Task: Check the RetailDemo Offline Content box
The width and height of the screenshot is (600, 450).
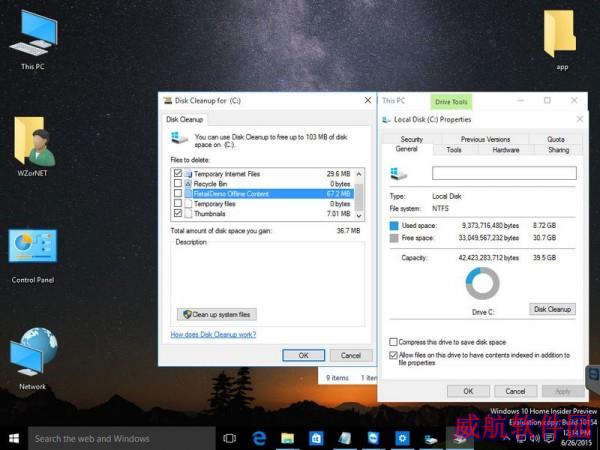Action: point(178,193)
